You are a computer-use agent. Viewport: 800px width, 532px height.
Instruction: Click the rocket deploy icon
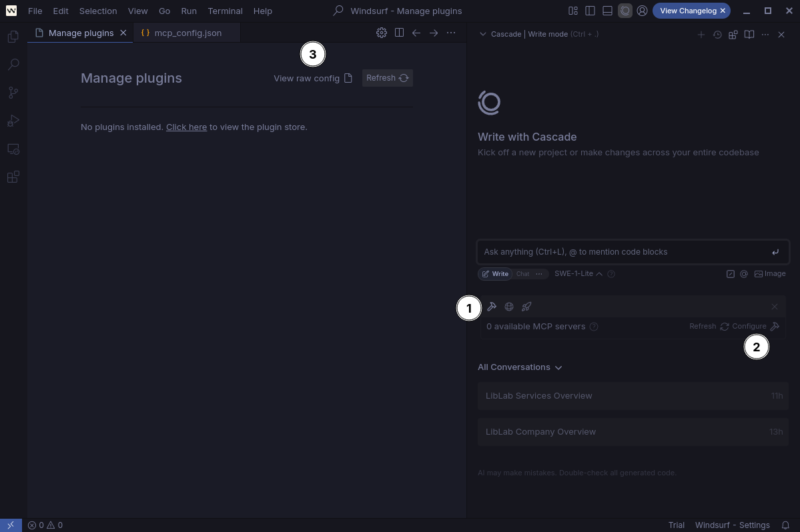coord(526,306)
